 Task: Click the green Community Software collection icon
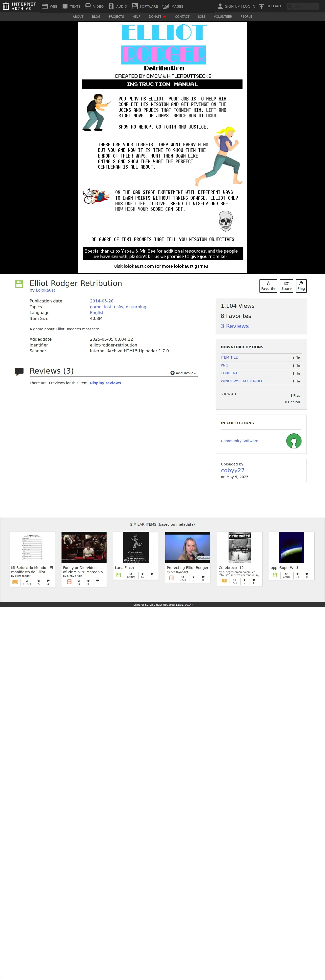[294, 441]
